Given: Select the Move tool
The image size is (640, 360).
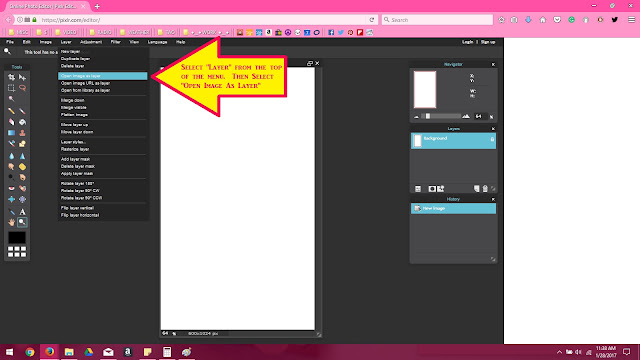Looking at the screenshot, I should [22, 77].
